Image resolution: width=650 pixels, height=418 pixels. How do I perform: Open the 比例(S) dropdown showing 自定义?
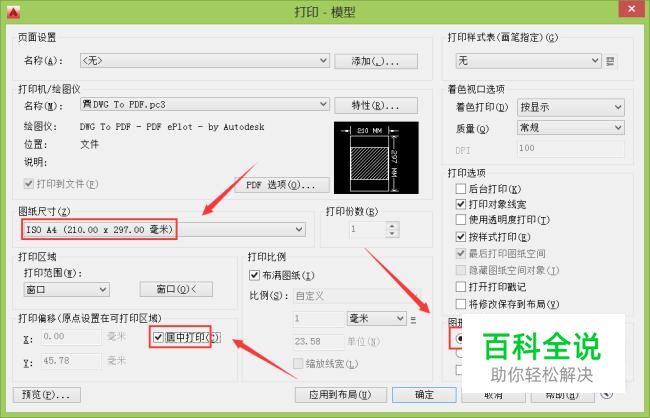click(357, 296)
